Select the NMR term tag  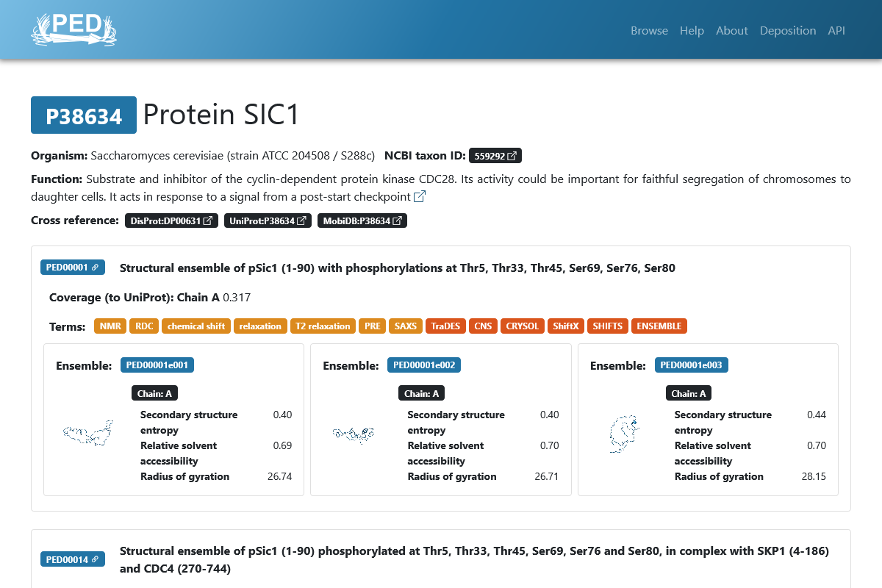110,326
